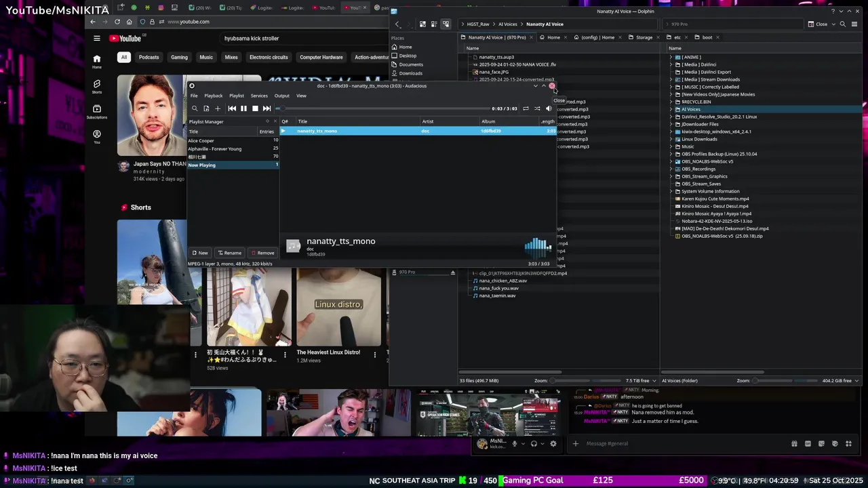Select the nanatty_tts_mono track row
This screenshot has width=868, height=488.
point(418,131)
